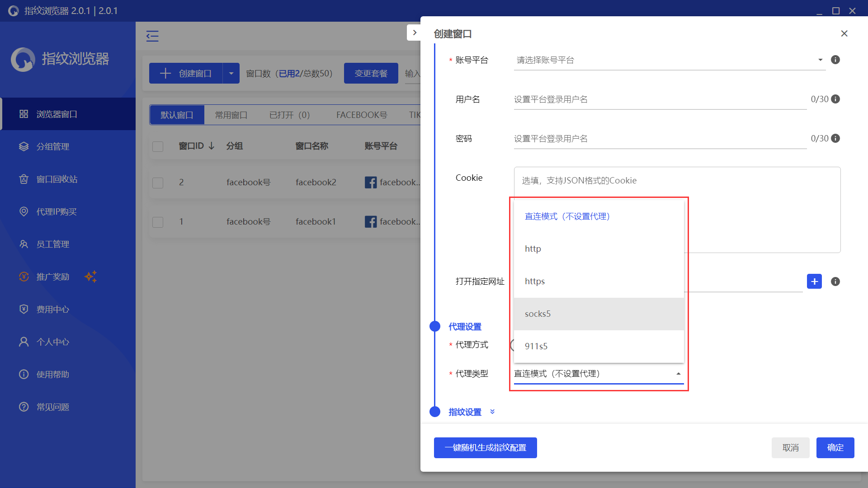The image size is (868, 488).
Task: Confirm the dialog with 确定
Action: tap(835, 448)
